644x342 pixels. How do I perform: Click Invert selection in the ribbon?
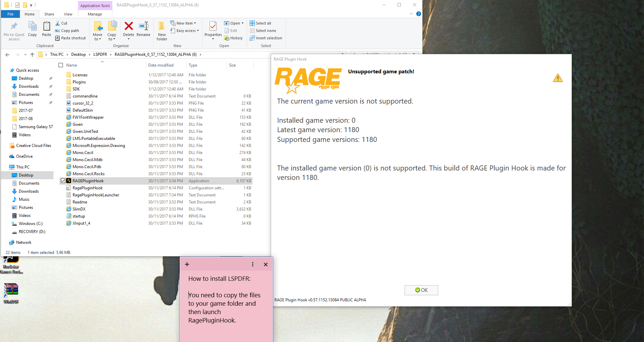pyautogui.click(x=266, y=38)
